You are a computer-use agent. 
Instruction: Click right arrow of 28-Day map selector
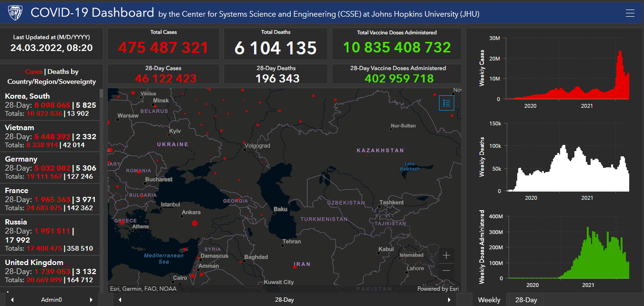click(449, 300)
